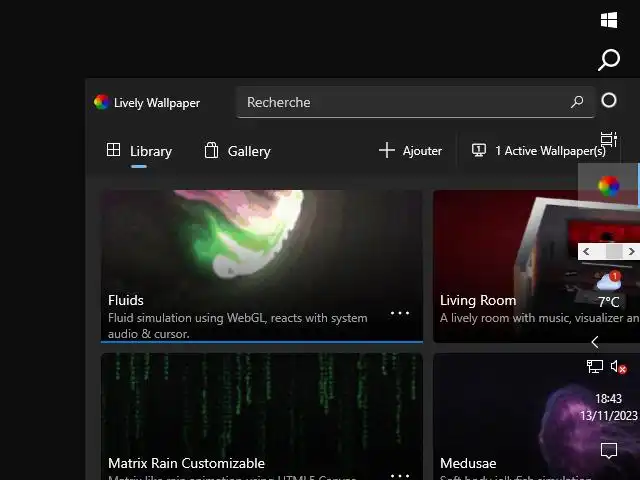Click the Living Room title text

click(478, 300)
